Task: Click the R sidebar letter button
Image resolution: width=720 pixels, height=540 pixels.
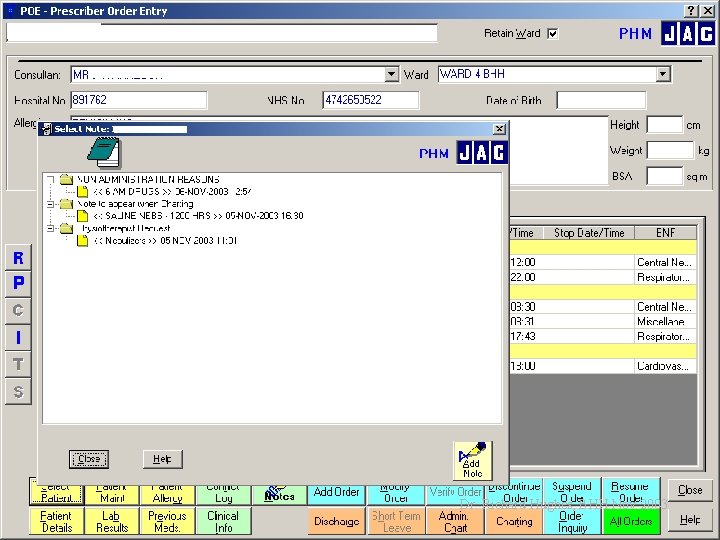Action: [18, 258]
